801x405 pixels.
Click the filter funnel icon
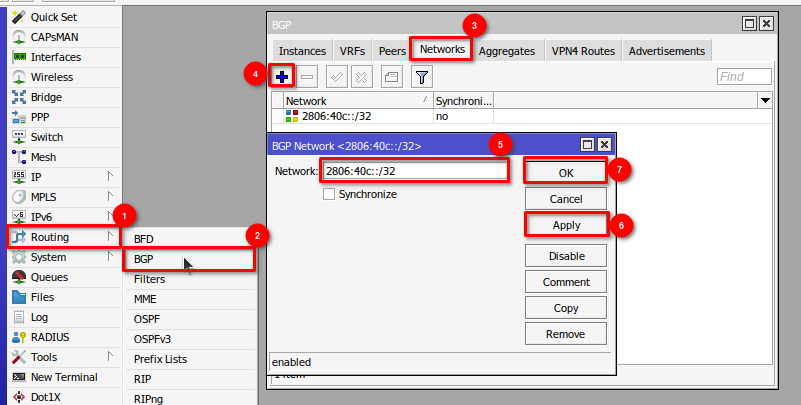422,77
